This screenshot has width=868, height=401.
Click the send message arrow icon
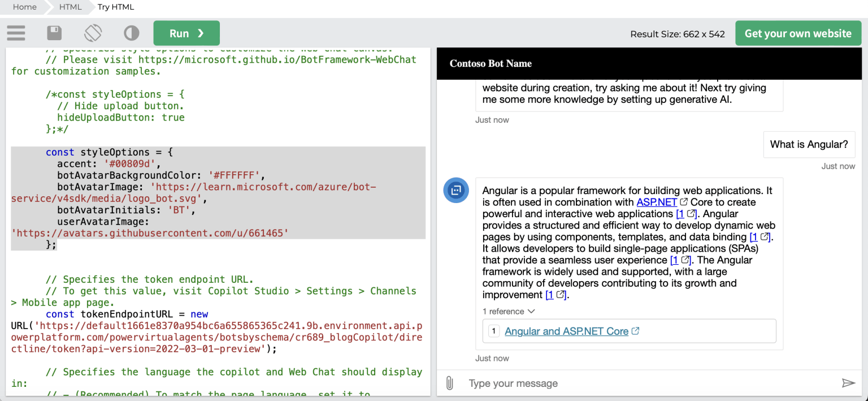(x=848, y=383)
